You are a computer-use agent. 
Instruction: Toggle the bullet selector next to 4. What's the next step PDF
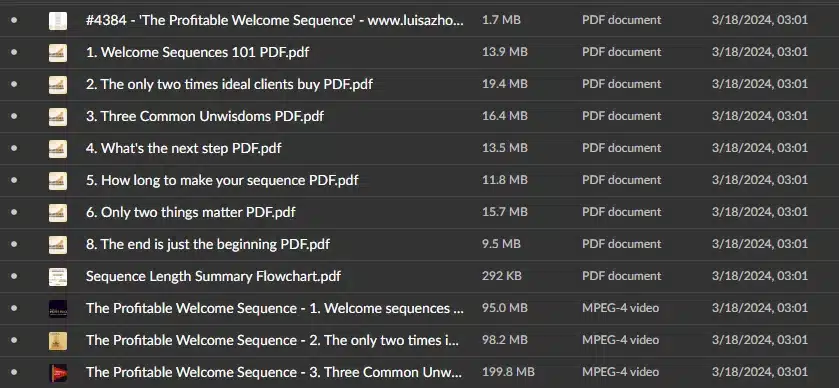tap(14, 148)
